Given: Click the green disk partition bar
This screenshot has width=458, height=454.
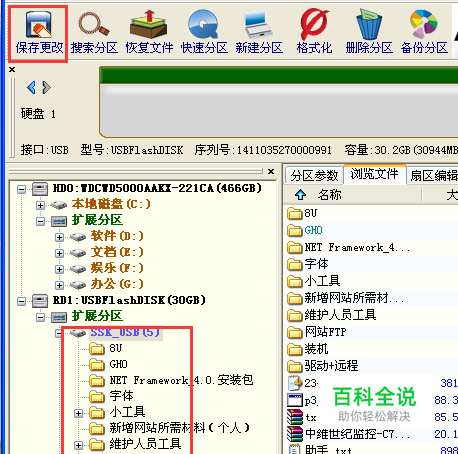Looking at the screenshot, I should click(x=278, y=75).
